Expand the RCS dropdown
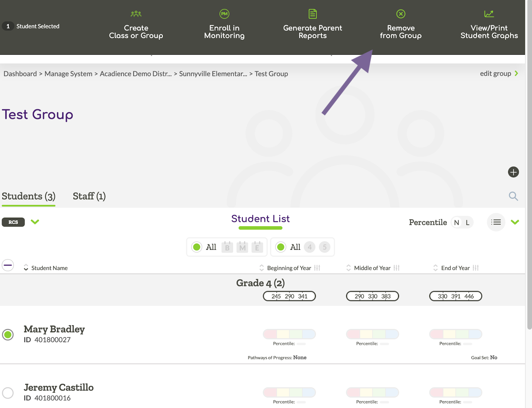This screenshot has width=532, height=408. click(35, 222)
